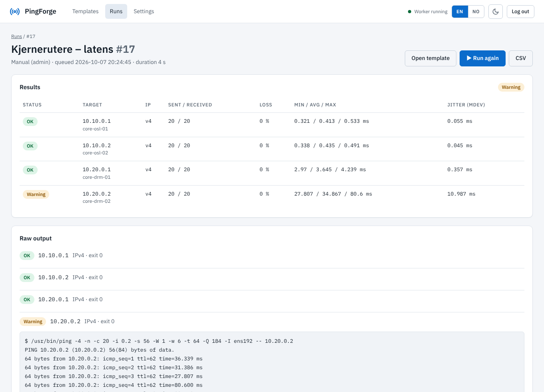Screen dimensions: 544x392
Task: Click the ping command line in raw output
Action: [x=159, y=341]
